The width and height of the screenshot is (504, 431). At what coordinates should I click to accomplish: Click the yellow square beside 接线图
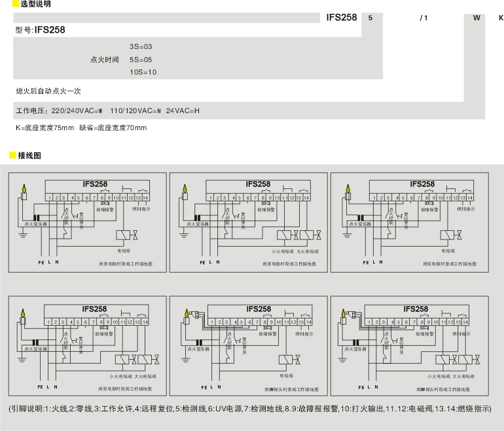(12, 156)
